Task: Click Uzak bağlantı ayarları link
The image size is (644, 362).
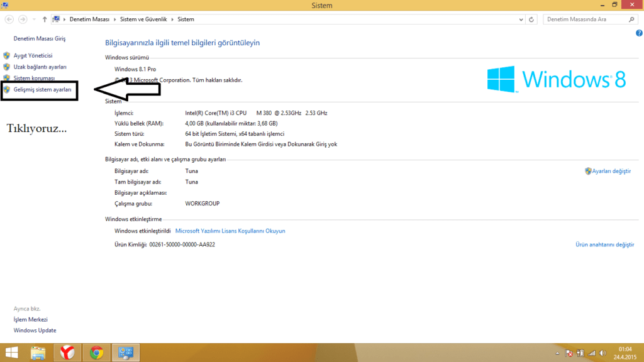Action: click(x=40, y=67)
